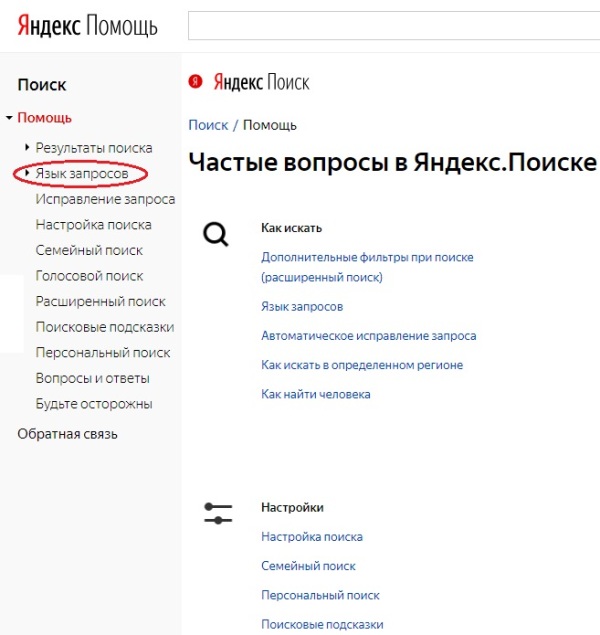Screen dimensions: 600x635
Task: Collapse the Помощь section in the sidebar
Action: (9, 118)
